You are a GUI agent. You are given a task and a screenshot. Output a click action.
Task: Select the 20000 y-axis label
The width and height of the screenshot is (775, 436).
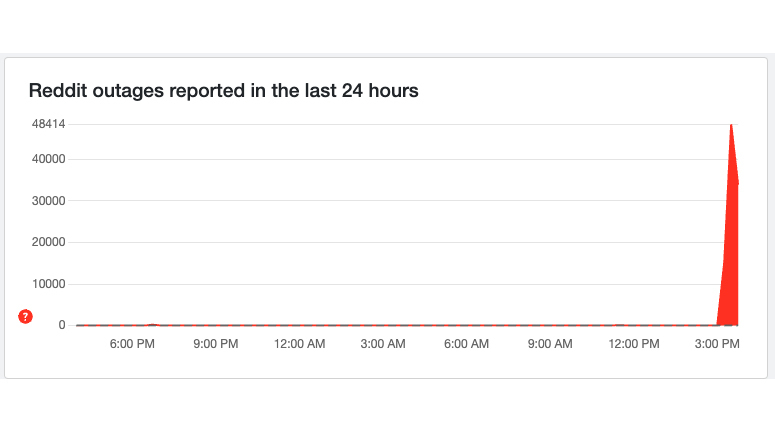pyautogui.click(x=48, y=242)
